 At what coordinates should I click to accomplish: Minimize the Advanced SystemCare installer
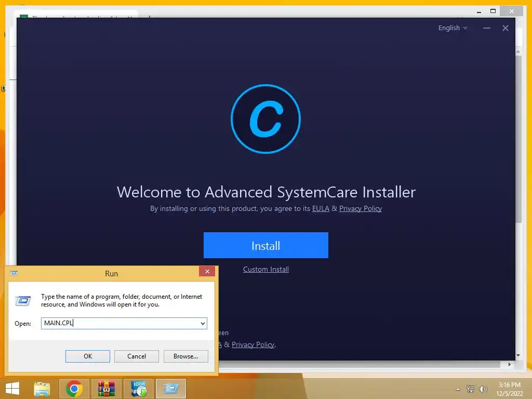tap(486, 28)
